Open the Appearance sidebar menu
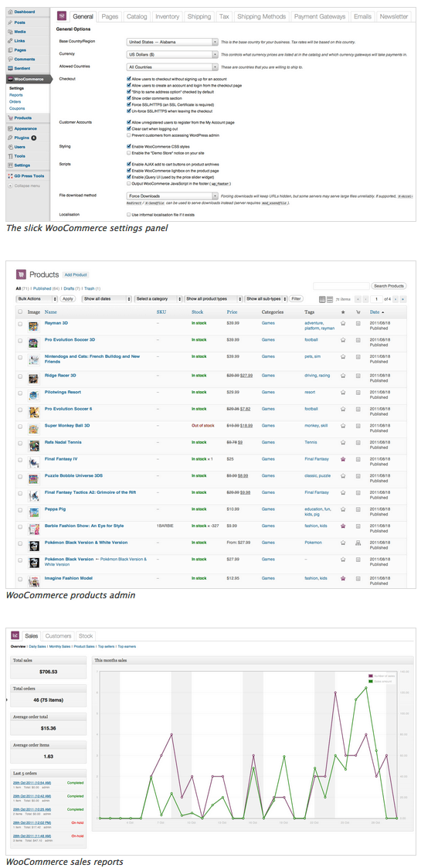Image resolution: width=421 pixels, height=868 pixels. pos(25,128)
